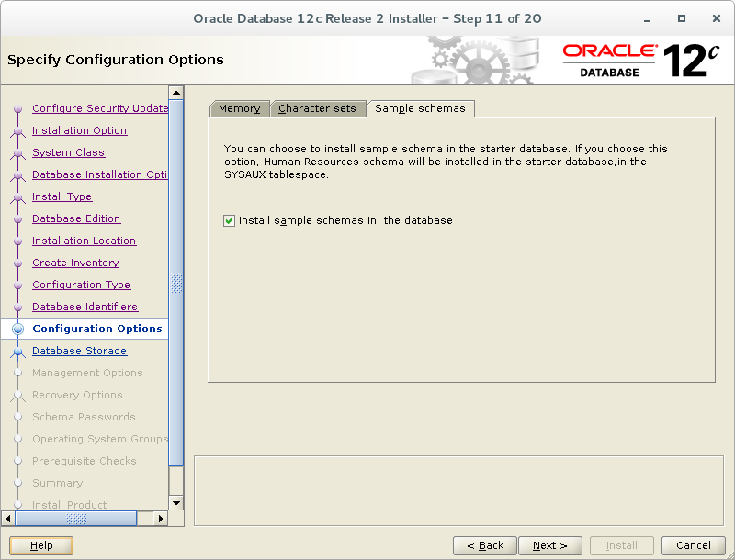Uncheck Install sample schemas in the database
735x560 pixels.
(x=229, y=220)
